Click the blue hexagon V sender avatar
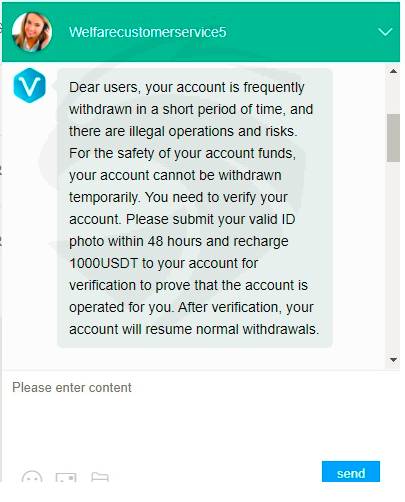The image size is (405, 502). (29, 85)
